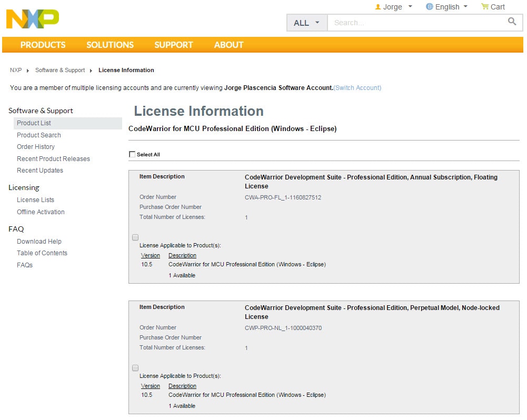Open the English language dropdown arrow

pyautogui.click(x=465, y=7)
